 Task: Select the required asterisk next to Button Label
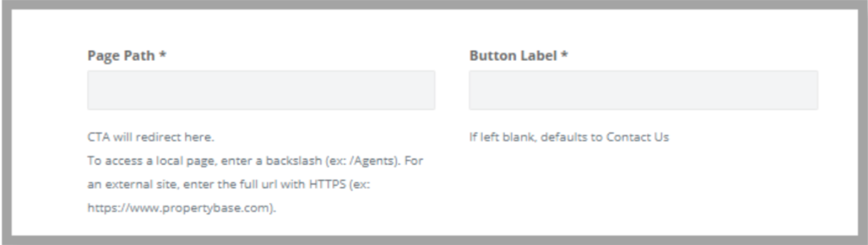564,55
